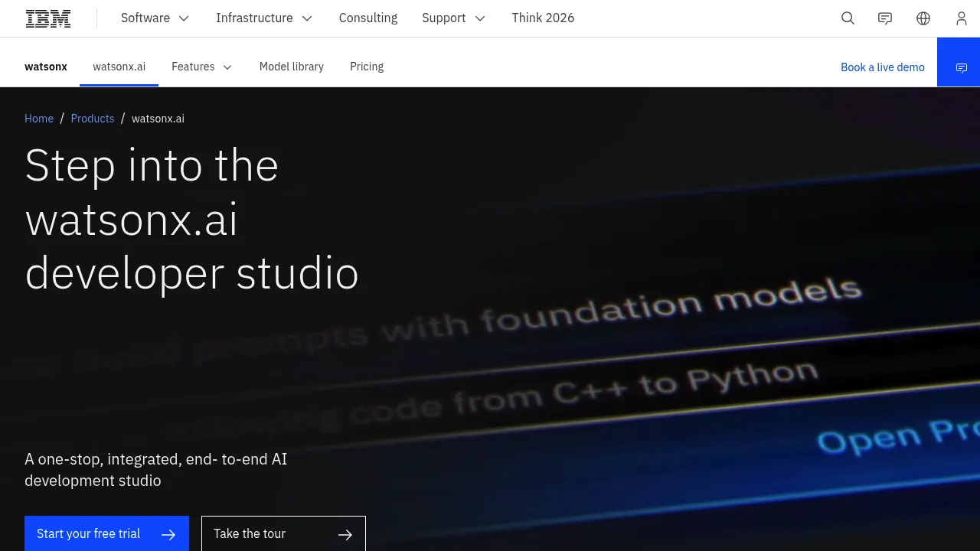Go to the Home breadcrumb

point(39,119)
